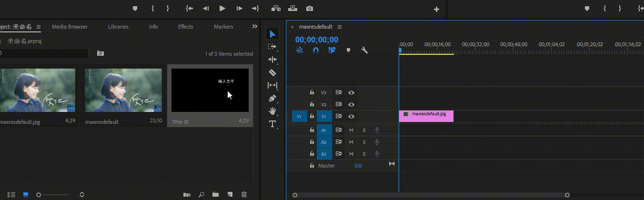
Task: Open the Media Browser tab
Action: 70,27
